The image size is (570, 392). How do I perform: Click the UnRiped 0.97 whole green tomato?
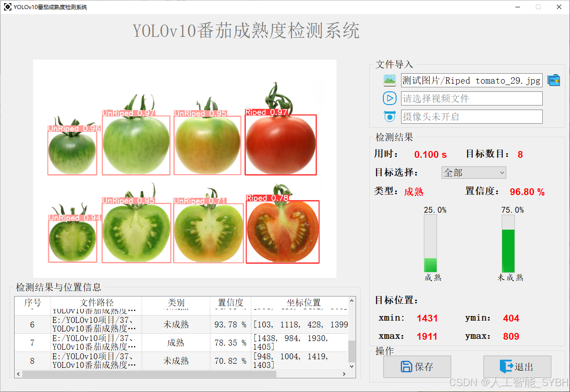(x=136, y=145)
